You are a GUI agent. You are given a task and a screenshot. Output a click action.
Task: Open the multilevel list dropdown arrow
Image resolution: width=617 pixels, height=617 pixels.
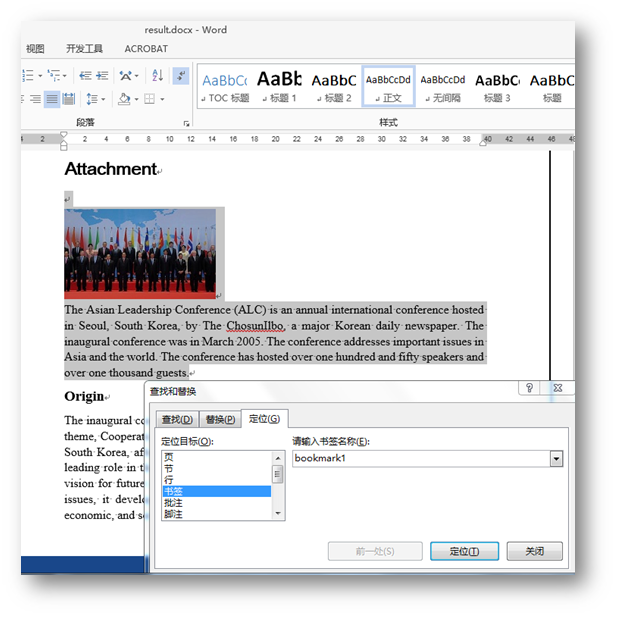pos(65,76)
